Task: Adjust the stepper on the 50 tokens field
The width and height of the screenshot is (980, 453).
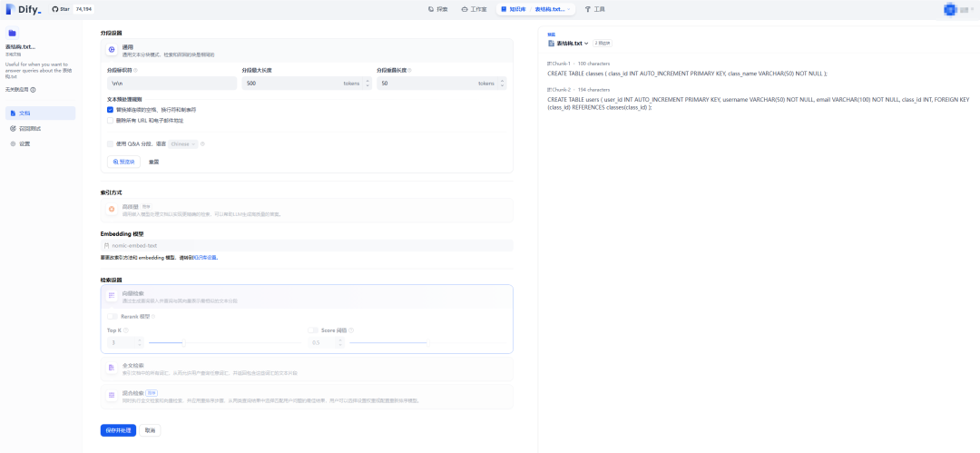Action: coord(503,84)
